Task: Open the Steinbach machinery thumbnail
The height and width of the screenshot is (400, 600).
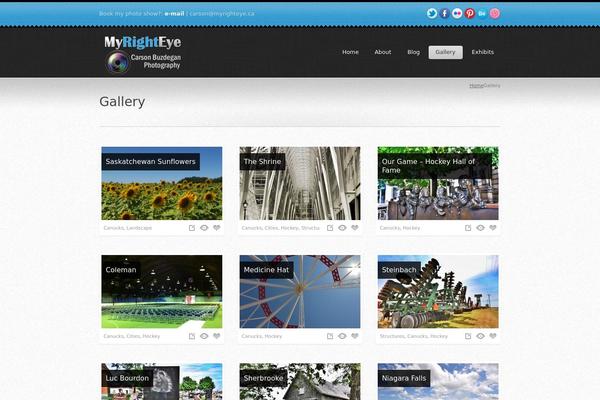Action: pyautogui.click(x=438, y=292)
